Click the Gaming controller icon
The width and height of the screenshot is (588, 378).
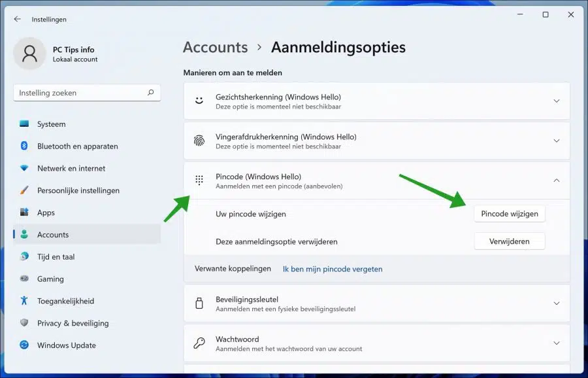(24, 279)
